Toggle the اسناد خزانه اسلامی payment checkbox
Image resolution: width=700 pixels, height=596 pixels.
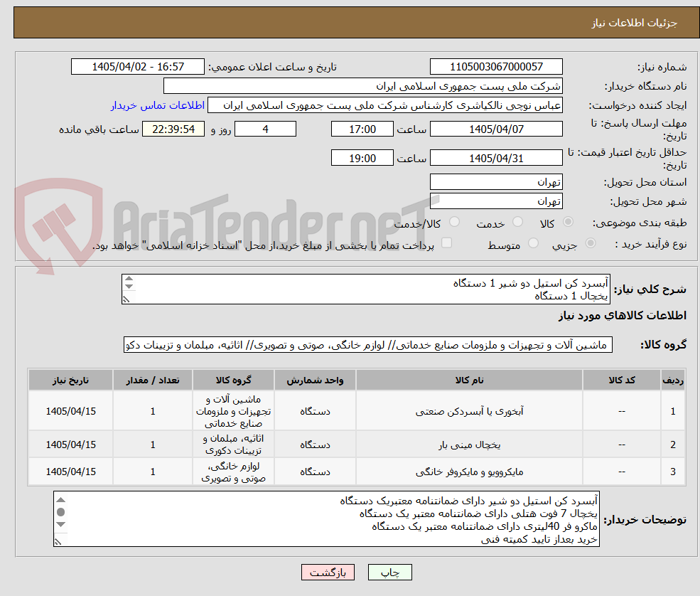point(446,243)
